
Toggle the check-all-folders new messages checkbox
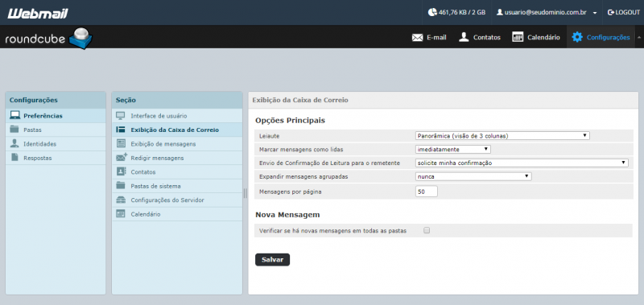click(427, 231)
